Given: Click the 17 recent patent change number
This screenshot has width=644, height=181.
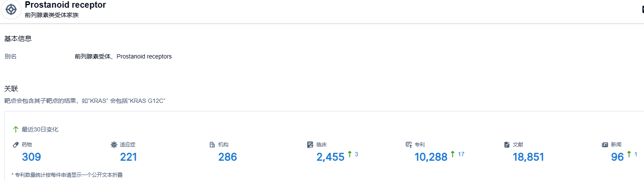Looking at the screenshot, I should click(461, 154).
